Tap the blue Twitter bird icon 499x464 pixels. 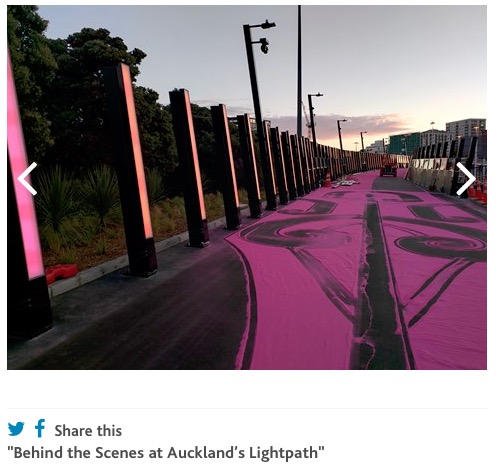click(16, 429)
